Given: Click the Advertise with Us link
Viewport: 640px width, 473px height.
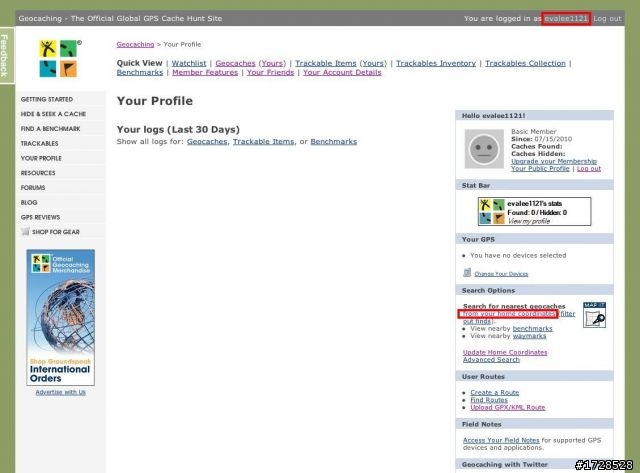Looking at the screenshot, I should [x=60, y=392].
